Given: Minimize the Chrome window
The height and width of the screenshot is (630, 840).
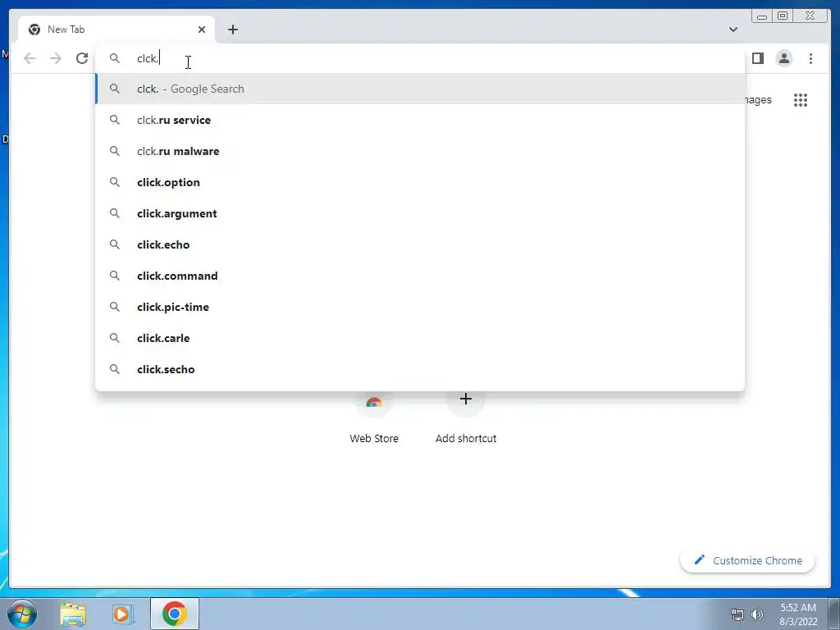Looking at the screenshot, I should pyautogui.click(x=762, y=16).
